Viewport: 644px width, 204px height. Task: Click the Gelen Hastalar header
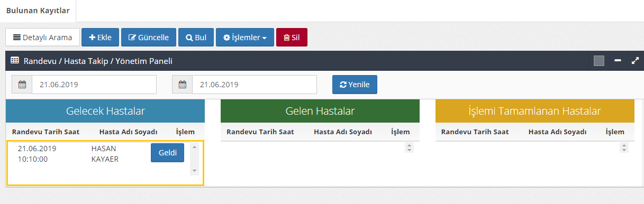(320, 111)
